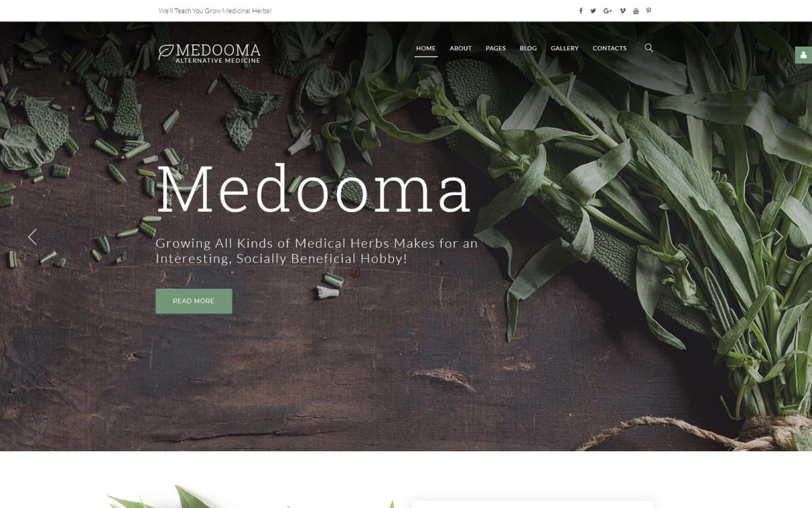Expand the Blog menu

(x=528, y=49)
